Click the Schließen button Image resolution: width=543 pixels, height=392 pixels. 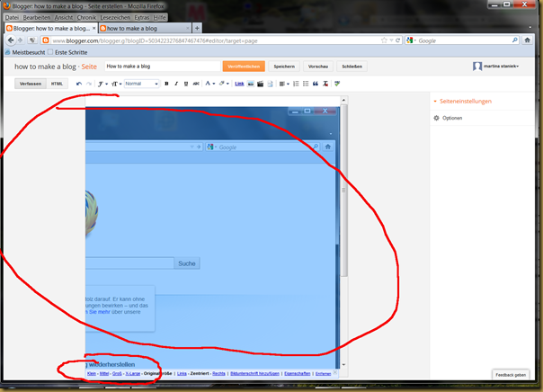tap(352, 67)
